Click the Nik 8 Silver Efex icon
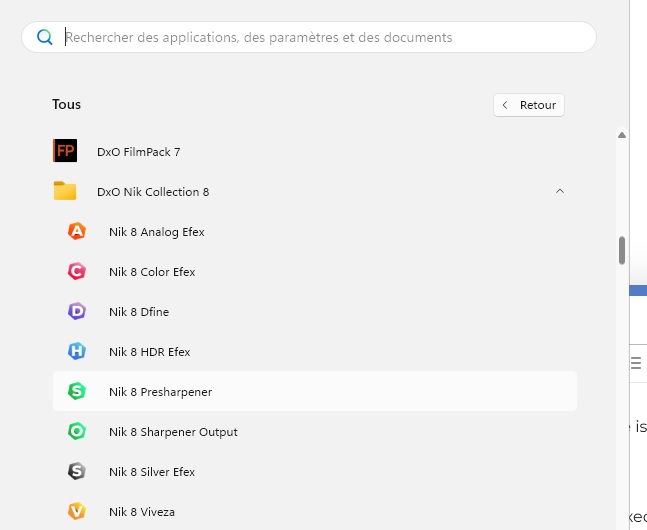This screenshot has height=530, width=647. [x=77, y=471]
